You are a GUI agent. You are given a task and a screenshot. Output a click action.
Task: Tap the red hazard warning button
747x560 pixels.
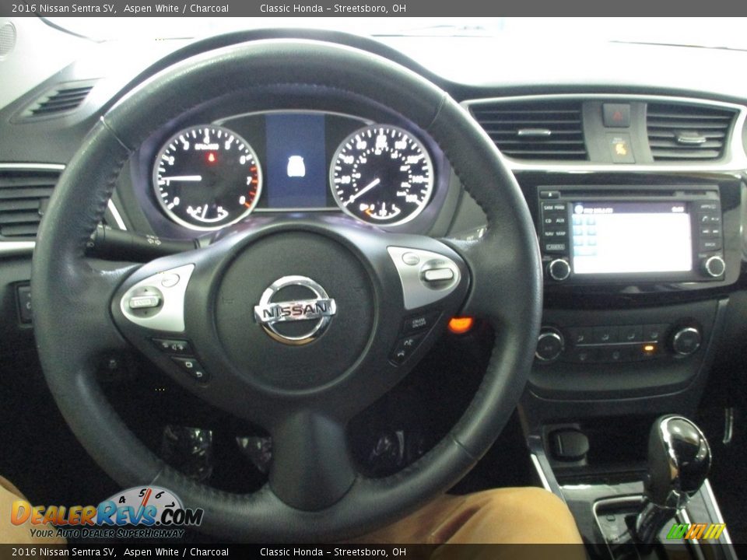tap(616, 115)
